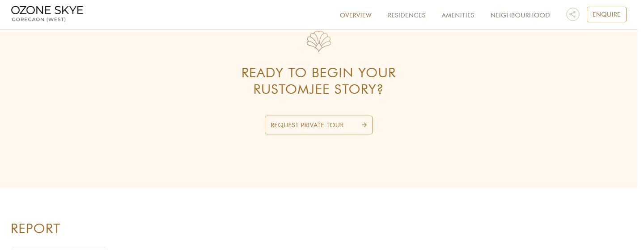The width and height of the screenshot is (644, 250).
Task: Click the Goregaon (West) subtitle
Action: tap(39, 20)
